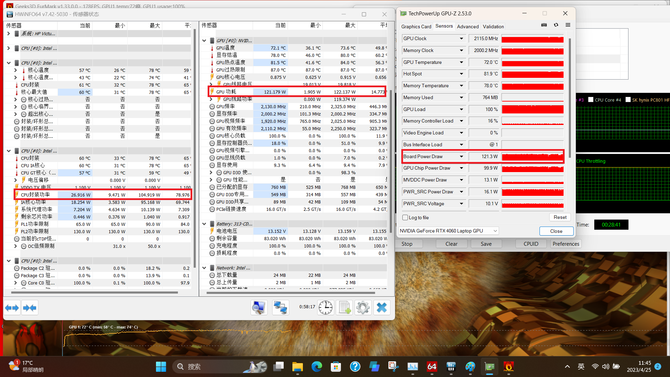
Task: Open the Memory Clock sensor dropdown
Action: tap(461, 50)
